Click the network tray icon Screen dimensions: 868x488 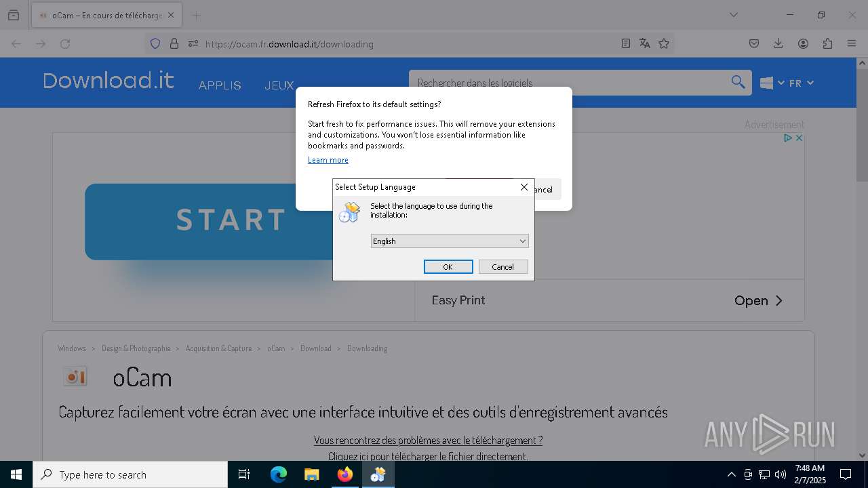[x=764, y=474]
